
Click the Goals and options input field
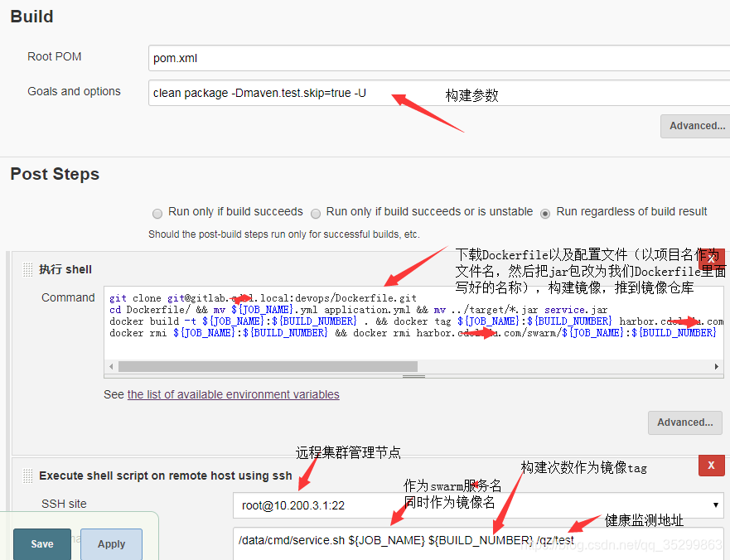439,93
